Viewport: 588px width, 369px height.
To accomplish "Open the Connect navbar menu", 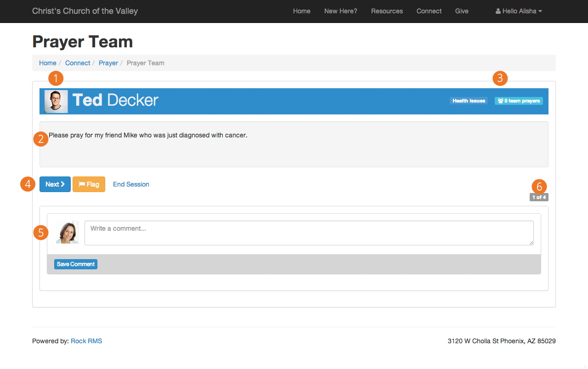I will point(429,11).
